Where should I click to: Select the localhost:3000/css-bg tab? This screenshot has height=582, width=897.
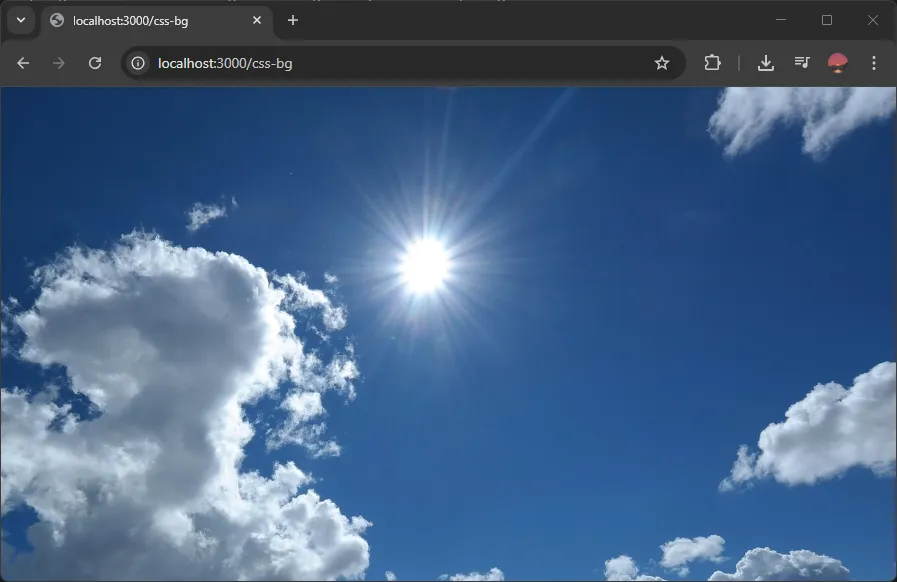pyautogui.click(x=150, y=20)
